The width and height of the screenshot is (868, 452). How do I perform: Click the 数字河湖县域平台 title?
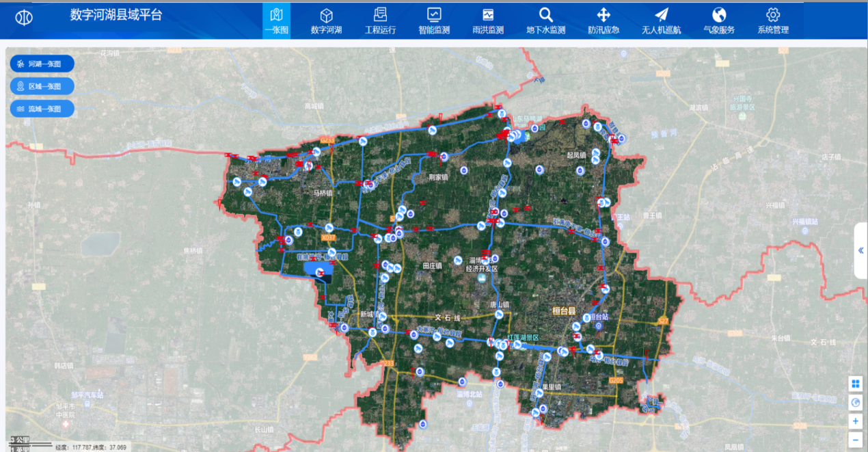(116, 15)
